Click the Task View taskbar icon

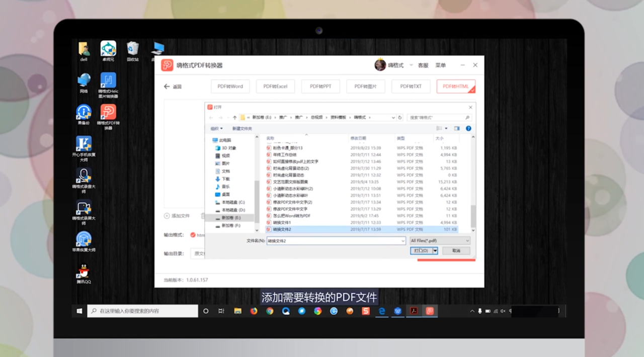(x=221, y=311)
